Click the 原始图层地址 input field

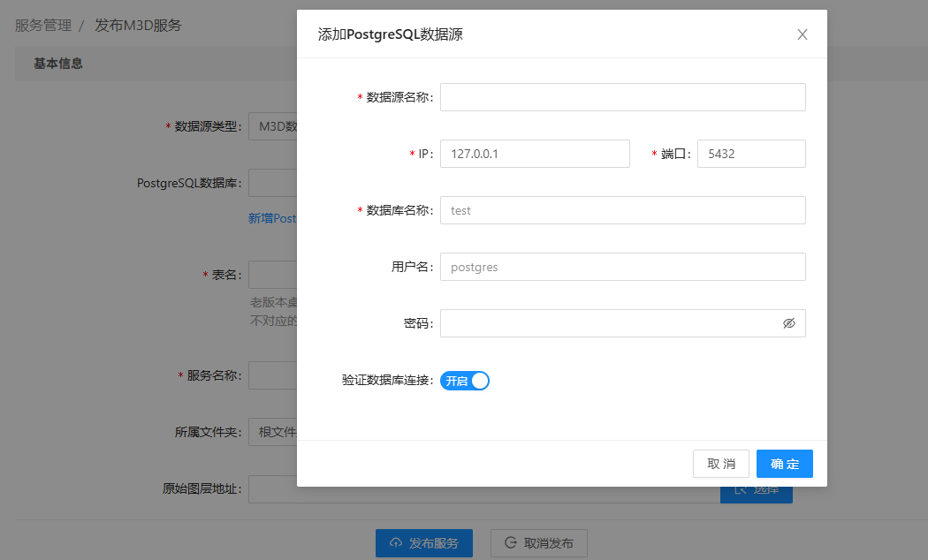pyautogui.click(x=272, y=488)
